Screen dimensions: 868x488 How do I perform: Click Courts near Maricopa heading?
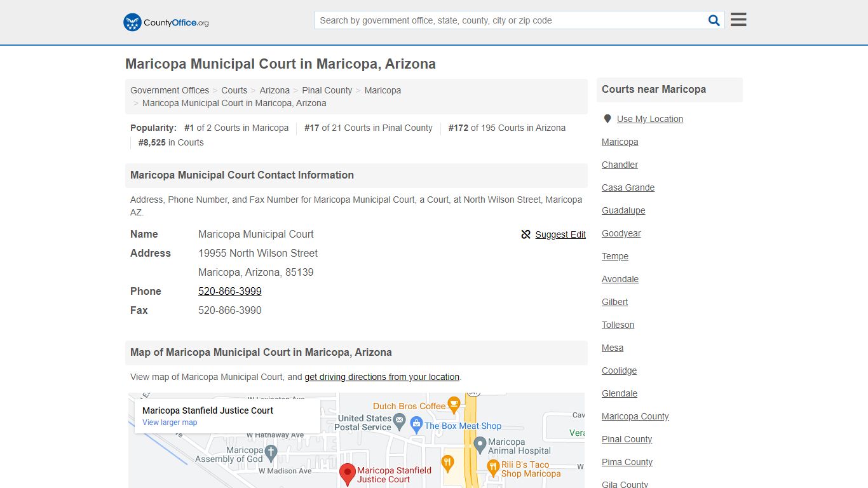(x=654, y=90)
